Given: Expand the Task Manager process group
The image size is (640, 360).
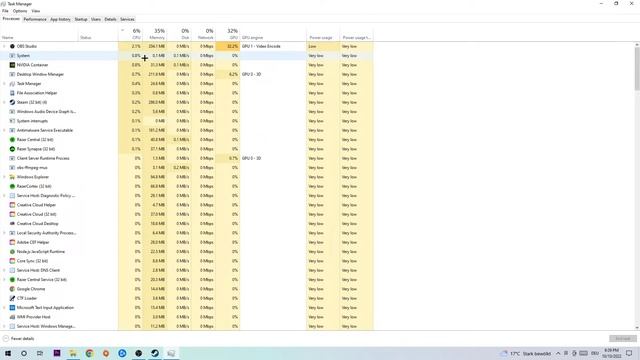Looking at the screenshot, I should 4,84.
